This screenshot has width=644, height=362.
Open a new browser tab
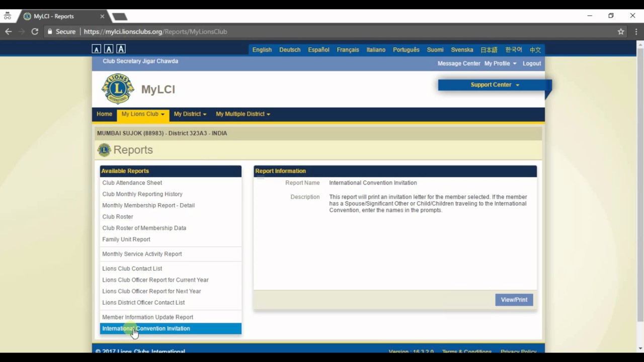[x=120, y=17]
